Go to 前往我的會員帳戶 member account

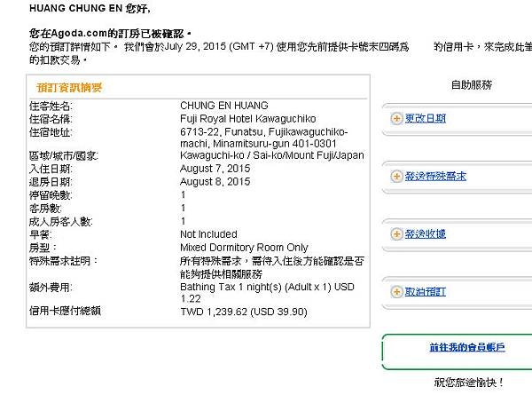click(x=467, y=348)
